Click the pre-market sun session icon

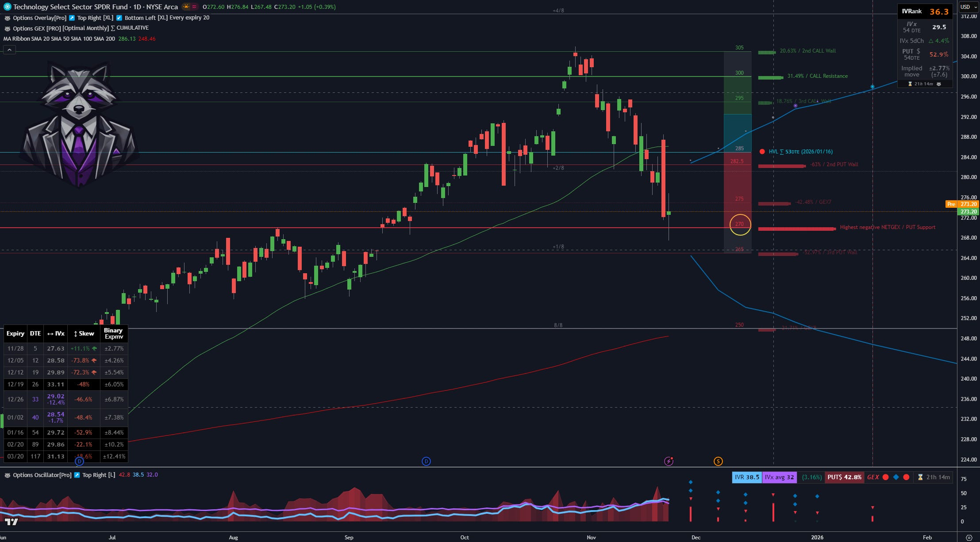click(x=186, y=7)
